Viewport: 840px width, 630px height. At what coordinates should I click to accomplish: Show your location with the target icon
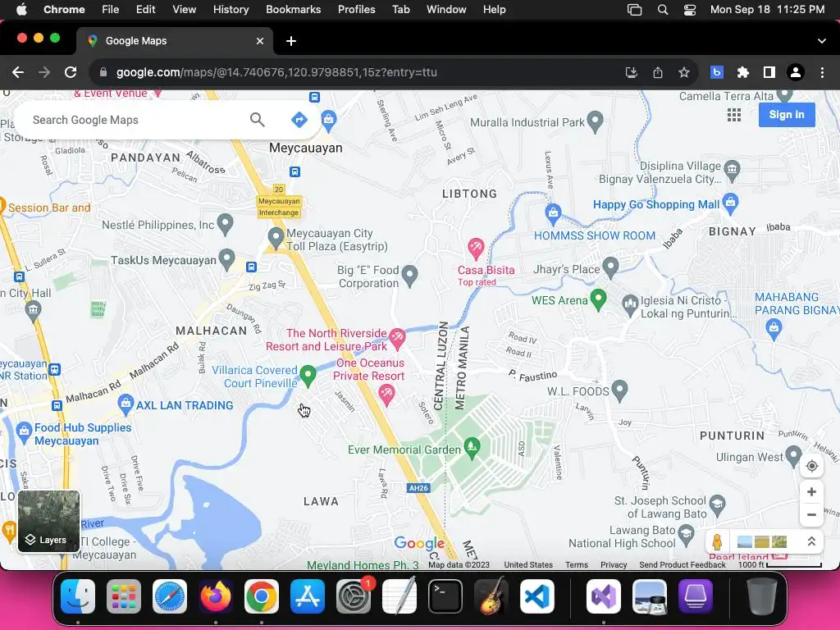[x=811, y=466]
